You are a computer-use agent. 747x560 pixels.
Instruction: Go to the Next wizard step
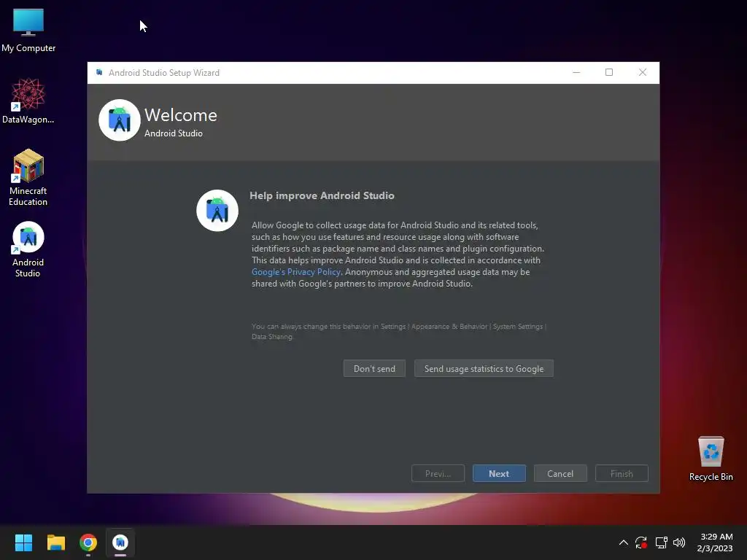pyautogui.click(x=499, y=473)
